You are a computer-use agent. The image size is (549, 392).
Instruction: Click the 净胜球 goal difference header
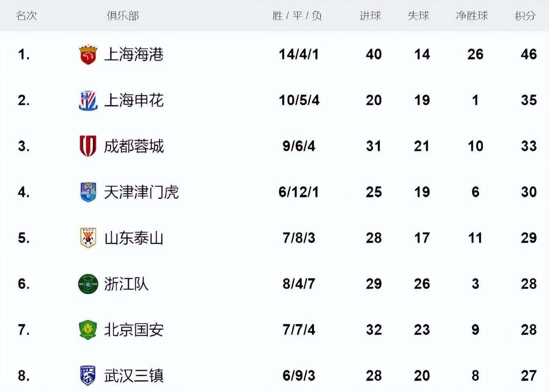point(472,16)
